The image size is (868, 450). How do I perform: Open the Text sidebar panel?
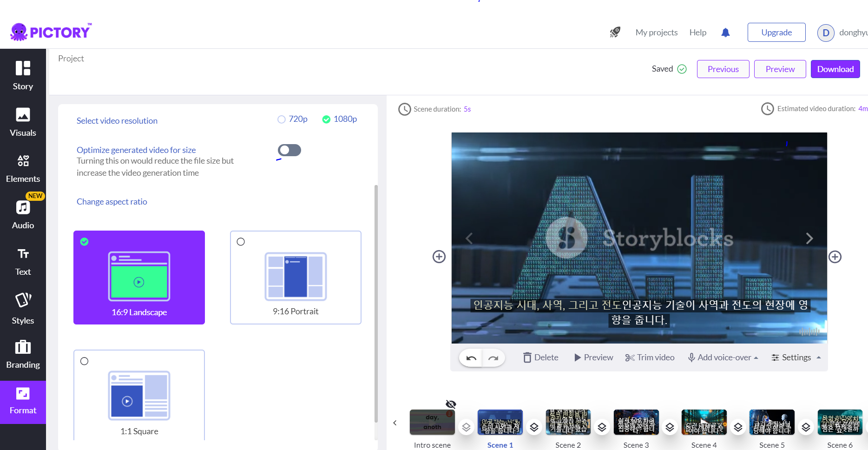(23, 262)
